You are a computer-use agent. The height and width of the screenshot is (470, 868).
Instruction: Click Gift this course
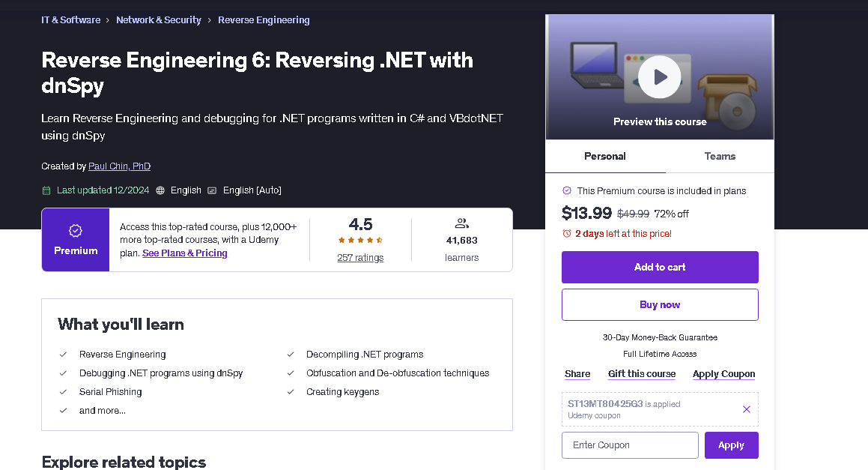point(642,374)
